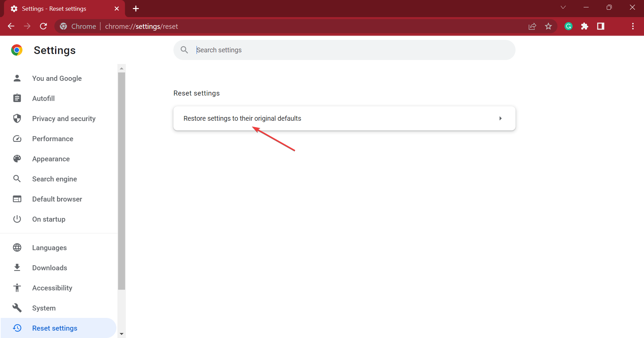Click the shield icon for Privacy and security

[17, 118]
